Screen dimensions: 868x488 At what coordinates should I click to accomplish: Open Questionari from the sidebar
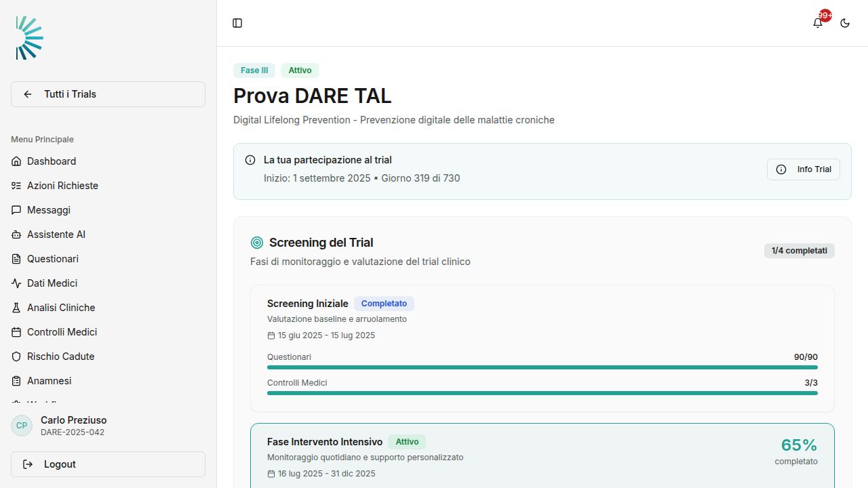tap(108, 259)
